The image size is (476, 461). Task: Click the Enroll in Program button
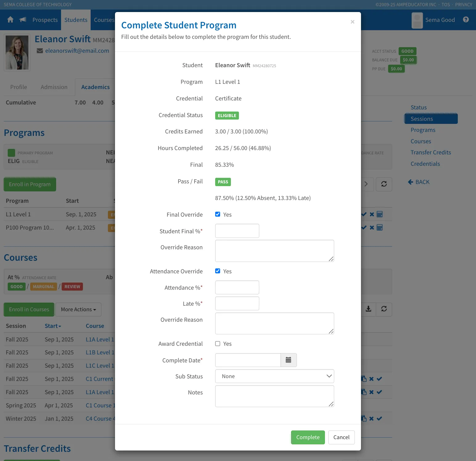point(30,184)
